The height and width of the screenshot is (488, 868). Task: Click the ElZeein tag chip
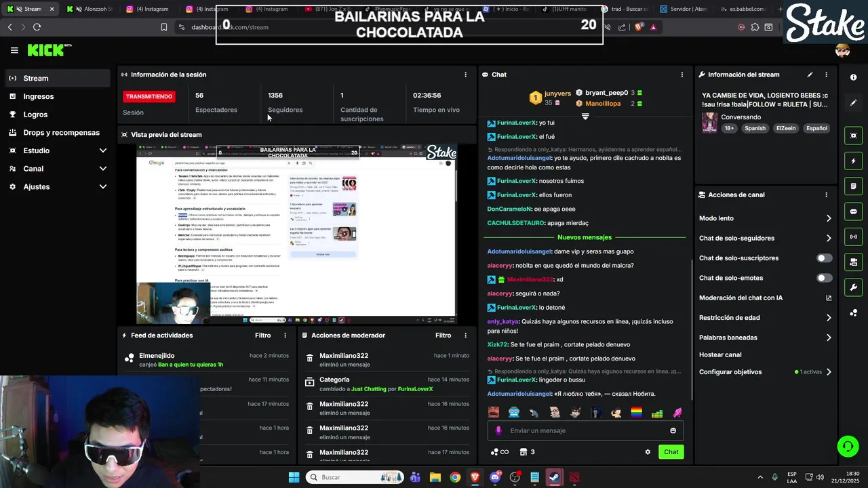point(785,128)
